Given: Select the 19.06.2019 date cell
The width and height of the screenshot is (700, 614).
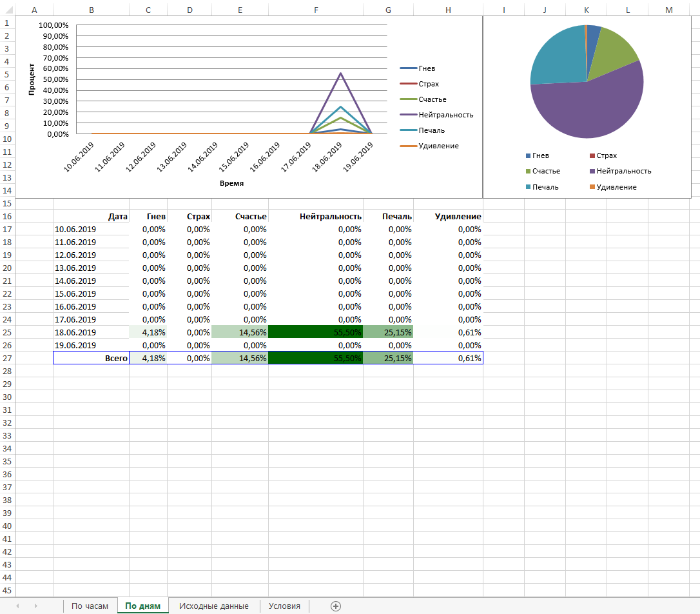Looking at the screenshot, I should (91, 346).
